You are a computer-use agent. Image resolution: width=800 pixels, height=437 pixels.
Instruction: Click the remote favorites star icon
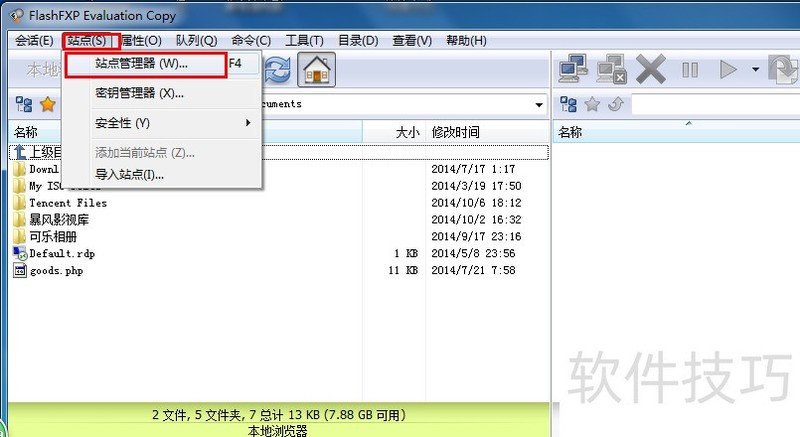(x=592, y=104)
